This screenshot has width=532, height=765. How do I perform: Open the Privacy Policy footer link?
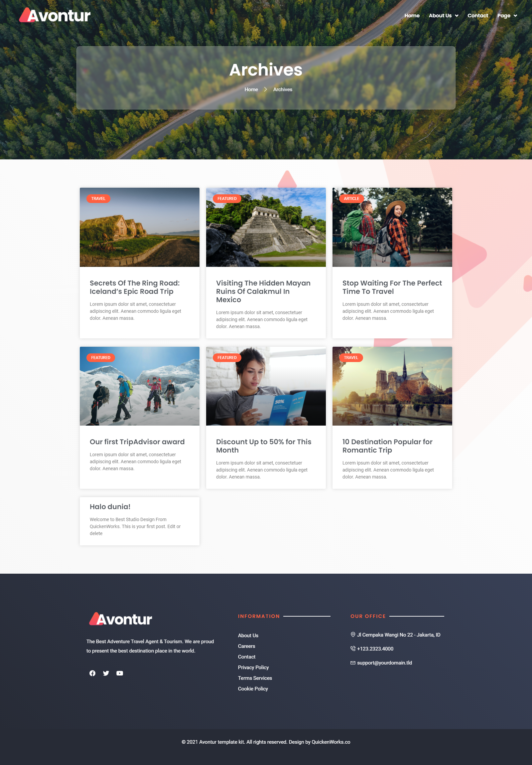pos(253,667)
